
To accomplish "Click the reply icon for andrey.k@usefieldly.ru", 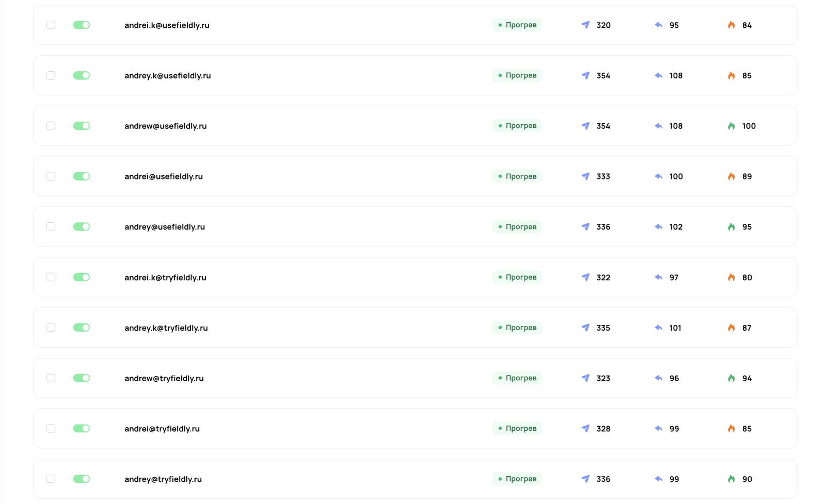I will [659, 75].
